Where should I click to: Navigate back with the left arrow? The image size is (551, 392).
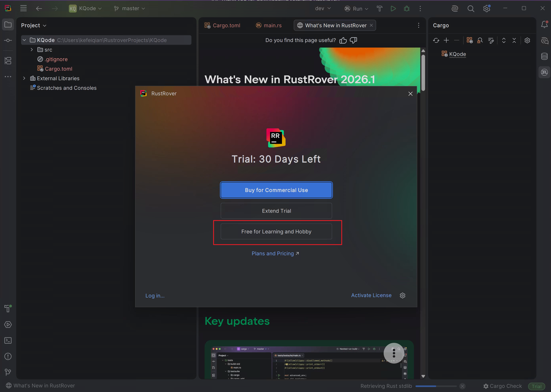pos(39,8)
